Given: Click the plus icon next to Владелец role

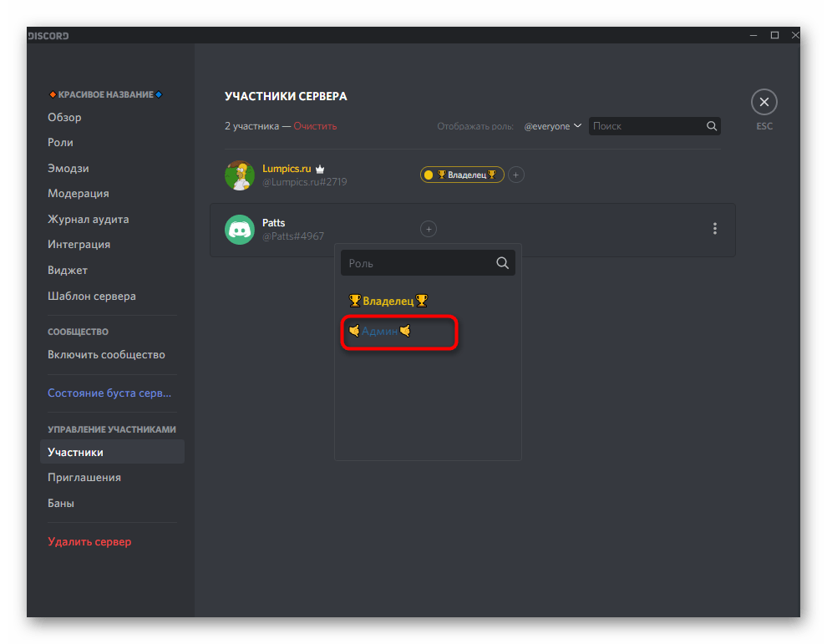Looking at the screenshot, I should pyautogui.click(x=516, y=175).
